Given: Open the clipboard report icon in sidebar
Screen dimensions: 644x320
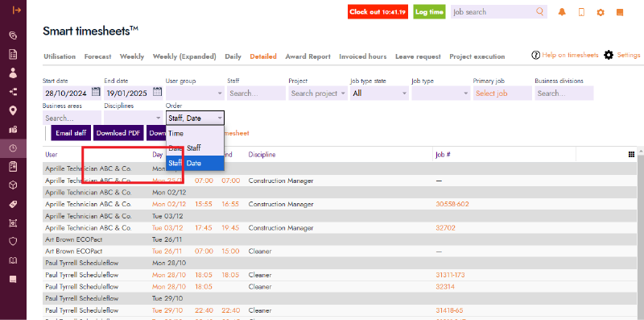Looking at the screenshot, I should point(13,167).
